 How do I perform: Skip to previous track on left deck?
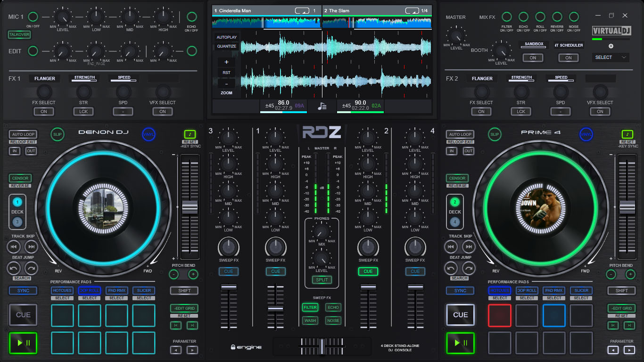click(14, 247)
